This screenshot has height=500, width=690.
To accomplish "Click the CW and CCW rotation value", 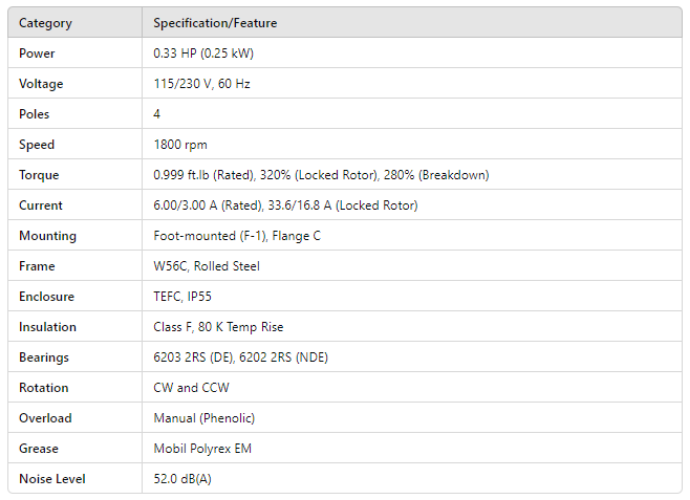I will [x=190, y=388].
